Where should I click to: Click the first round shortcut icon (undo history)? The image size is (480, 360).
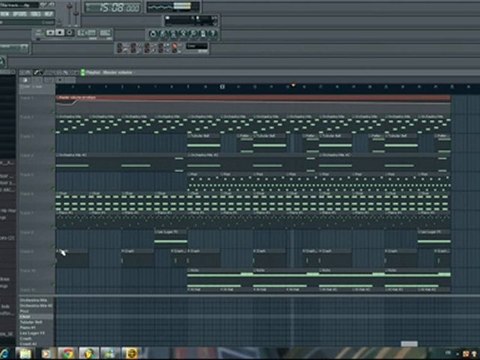coord(153,34)
